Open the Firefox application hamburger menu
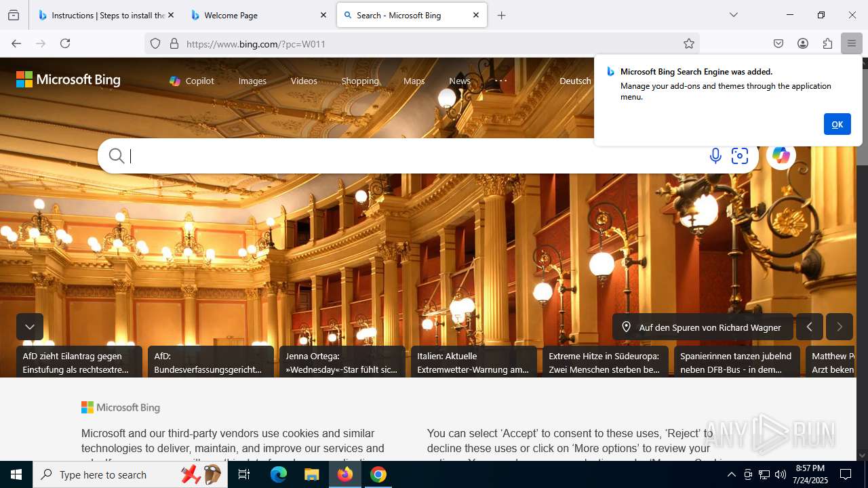This screenshot has height=488, width=868. coord(852,43)
